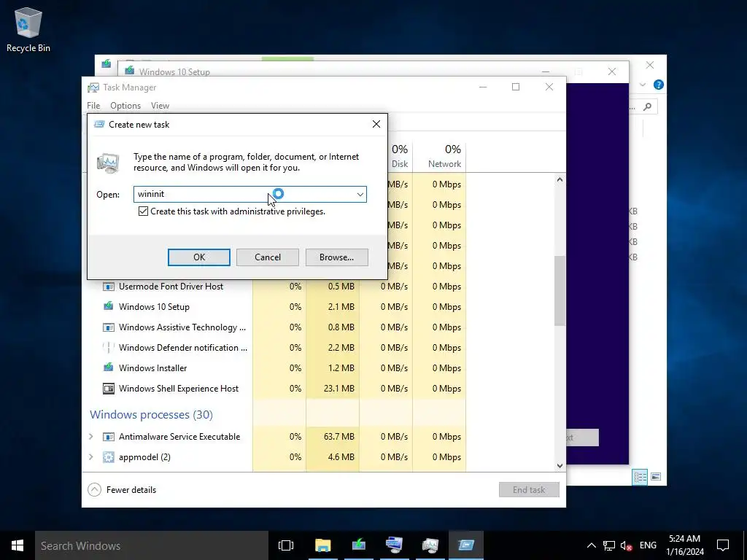The height and width of the screenshot is (560, 747).
Task: Open the network status tray icon
Action: tap(609, 545)
